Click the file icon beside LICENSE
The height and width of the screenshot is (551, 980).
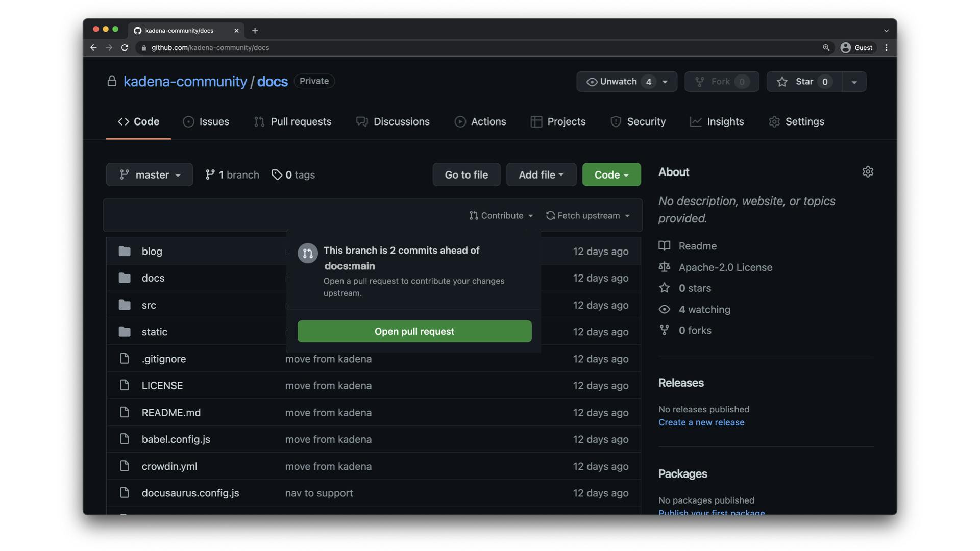[x=125, y=385]
